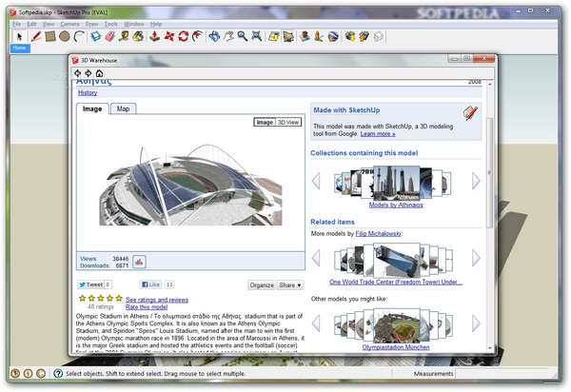
Task: Switch preview to 3D View
Action: (x=288, y=123)
